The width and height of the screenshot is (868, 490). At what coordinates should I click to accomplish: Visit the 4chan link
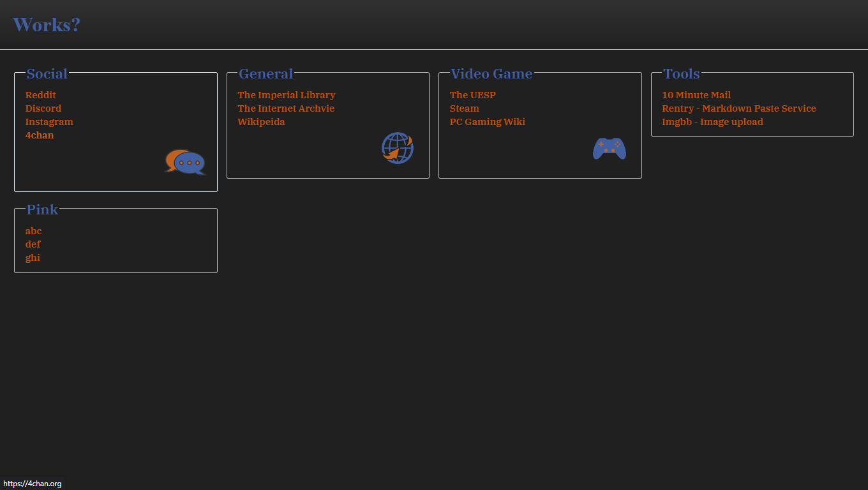pos(40,135)
